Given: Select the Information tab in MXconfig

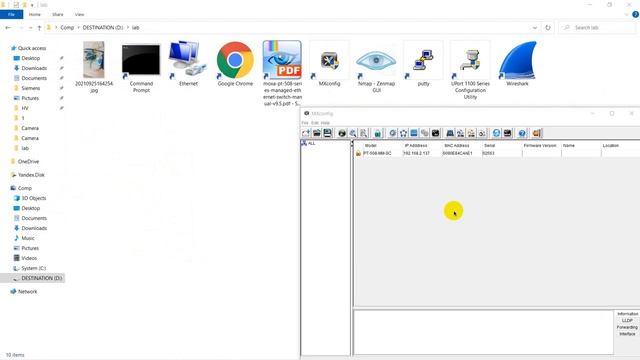Looking at the screenshot, I should (627, 314).
